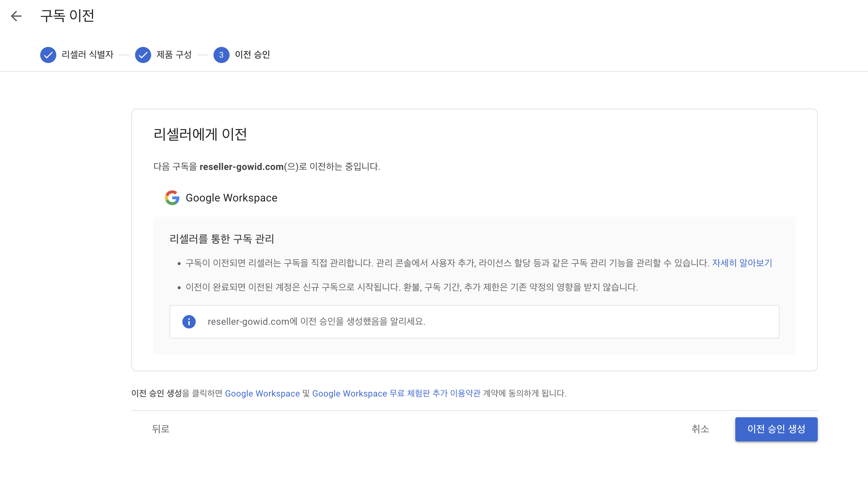The image size is (868, 488).
Task: Go back with the 뒤로 button
Action: point(161,429)
